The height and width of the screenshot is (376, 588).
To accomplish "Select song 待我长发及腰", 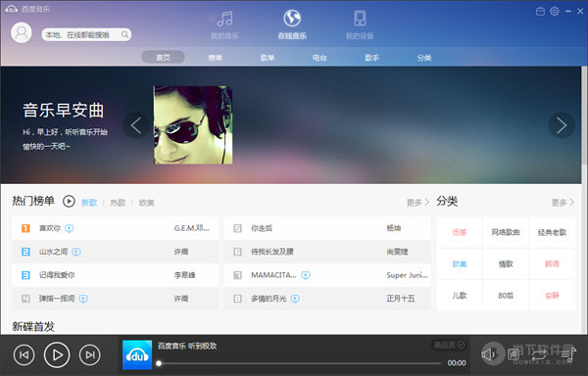I will click(x=272, y=252).
